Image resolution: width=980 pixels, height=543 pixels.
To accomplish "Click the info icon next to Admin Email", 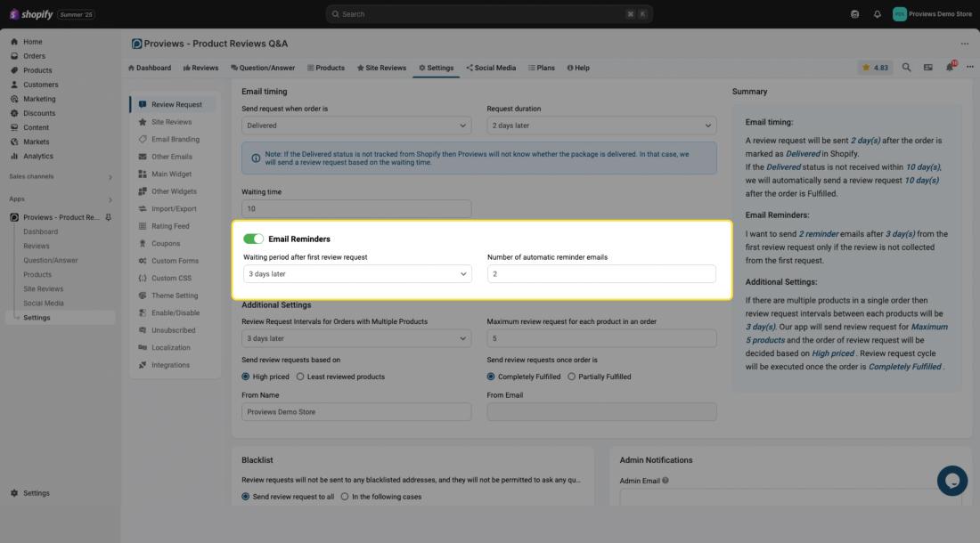I will 666,481.
